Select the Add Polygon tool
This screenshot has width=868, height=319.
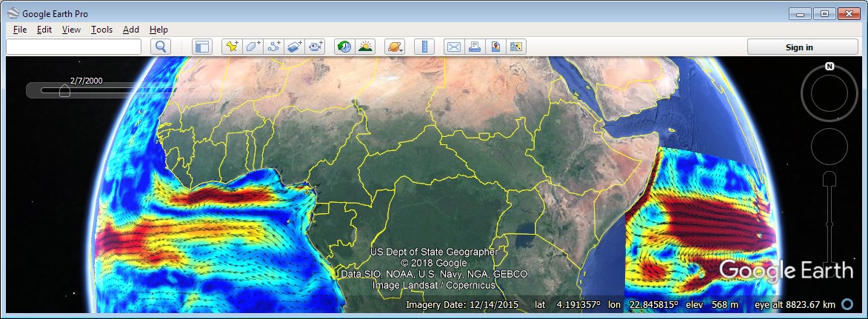[253, 47]
